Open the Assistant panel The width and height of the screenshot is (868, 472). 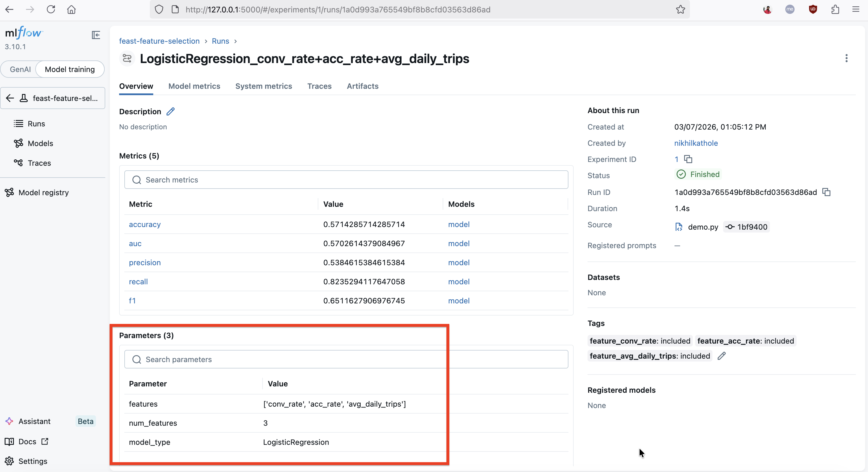point(34,421)
